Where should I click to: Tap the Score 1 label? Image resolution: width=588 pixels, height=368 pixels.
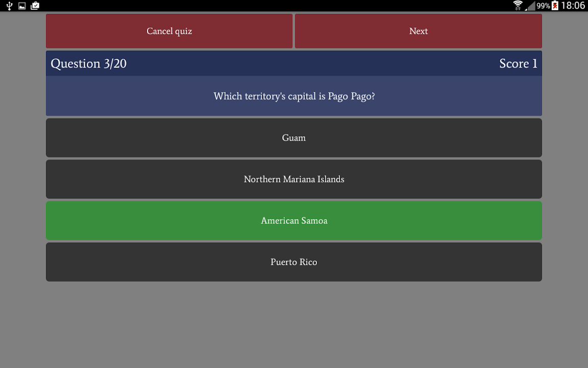tap(518, 63)
